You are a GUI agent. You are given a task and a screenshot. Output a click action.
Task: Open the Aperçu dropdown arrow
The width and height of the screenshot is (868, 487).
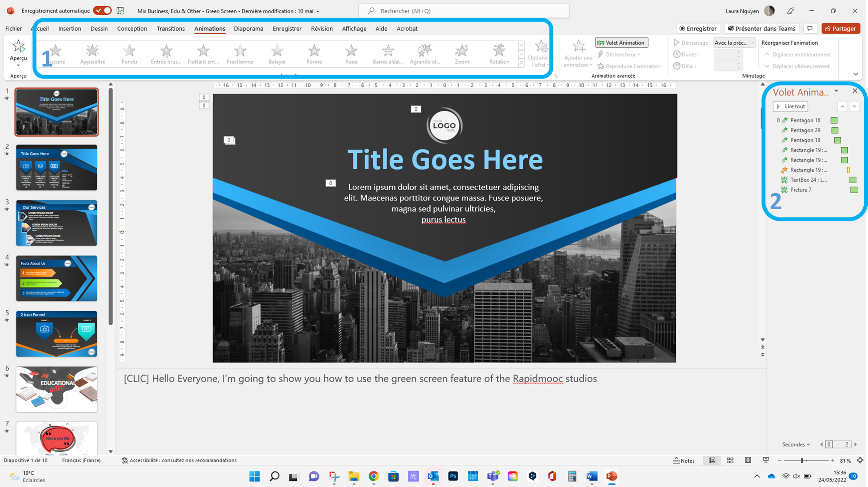pos(18,64)
